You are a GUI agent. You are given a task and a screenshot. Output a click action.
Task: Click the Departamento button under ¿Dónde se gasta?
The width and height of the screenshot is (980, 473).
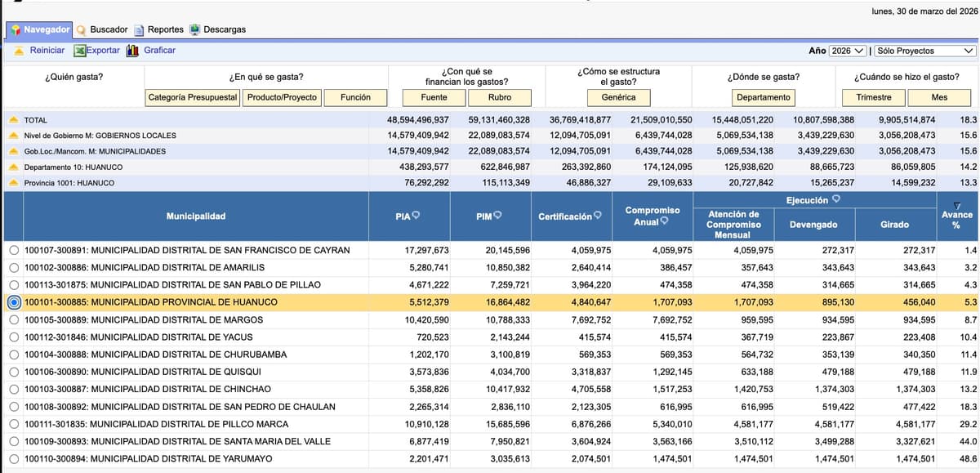coord(764,96)
